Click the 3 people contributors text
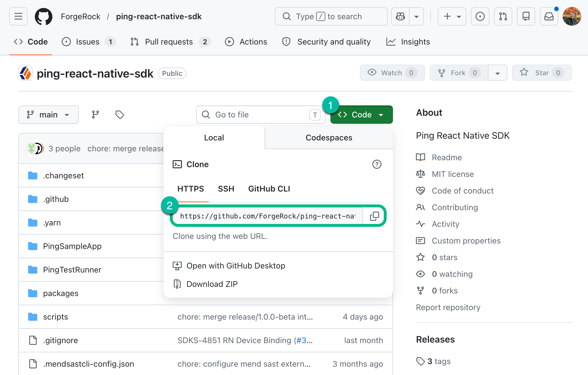Screen dimensions: 588x375 click(65, 148)
